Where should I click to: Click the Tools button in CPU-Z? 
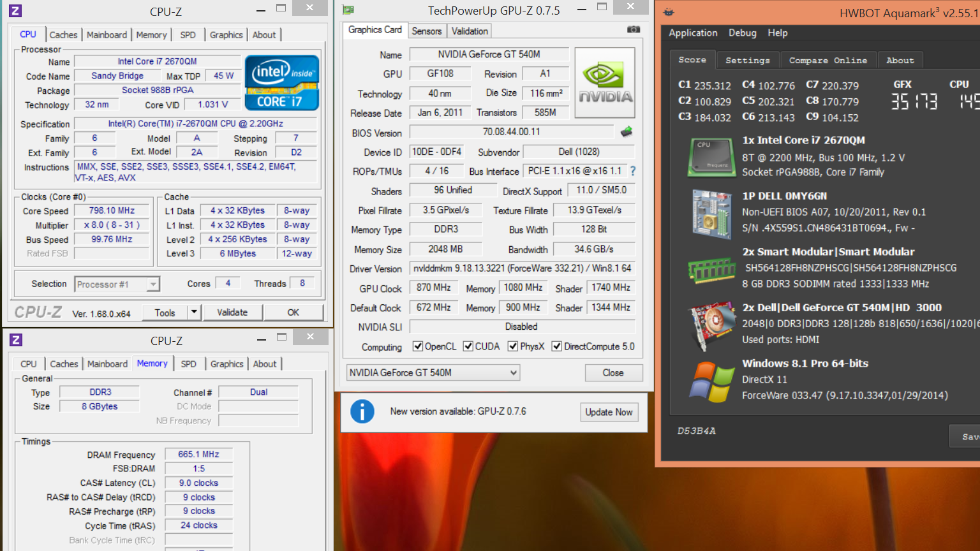tap(165, 312)
